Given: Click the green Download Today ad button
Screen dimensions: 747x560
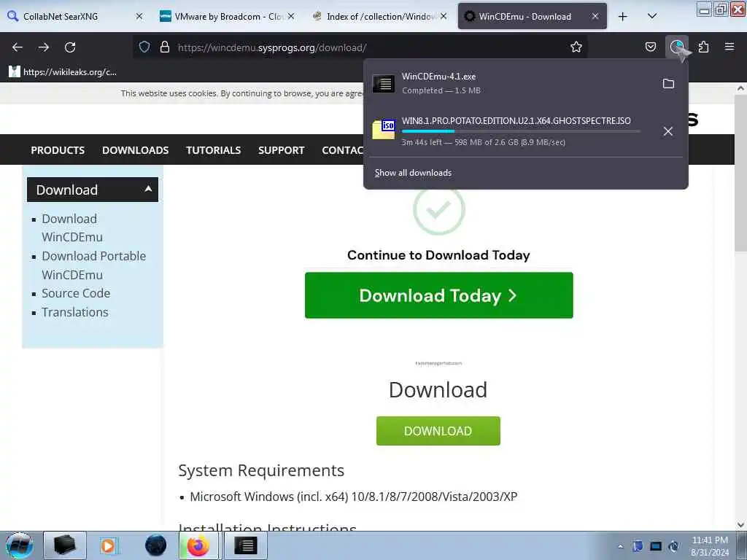Looking at the screenshot, I should 438,295.
